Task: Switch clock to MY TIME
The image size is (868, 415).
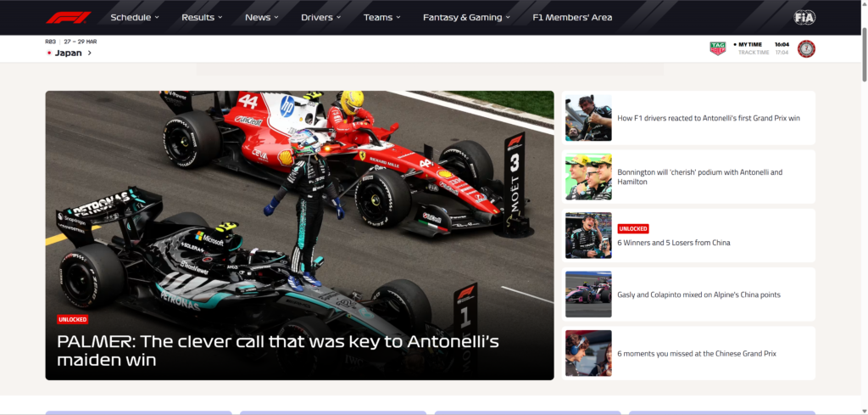Action: click(748, 44)
